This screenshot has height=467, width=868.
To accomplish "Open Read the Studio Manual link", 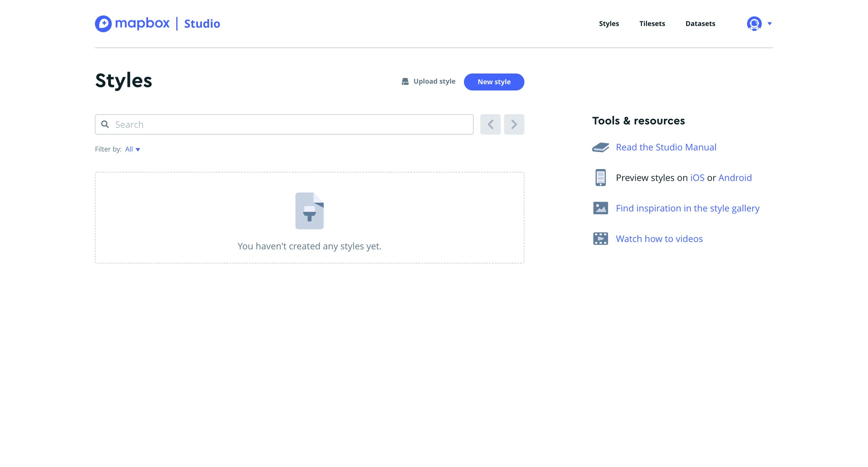I will point(666,147).
